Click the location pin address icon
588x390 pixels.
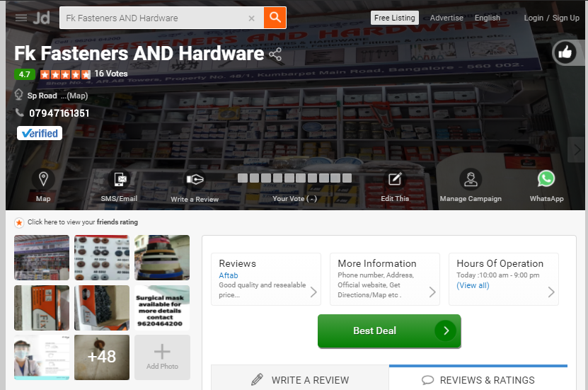click(18, 95)
